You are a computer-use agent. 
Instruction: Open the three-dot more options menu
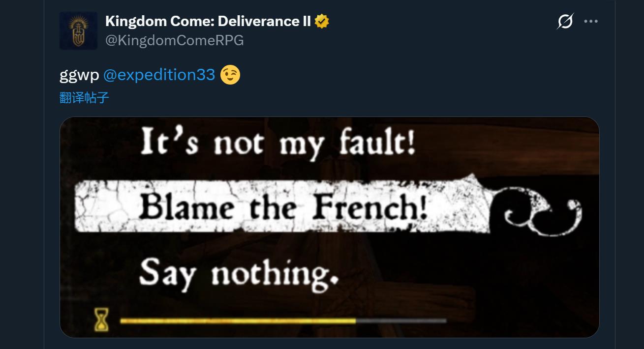pyautogui.click(x=590, y=22)
